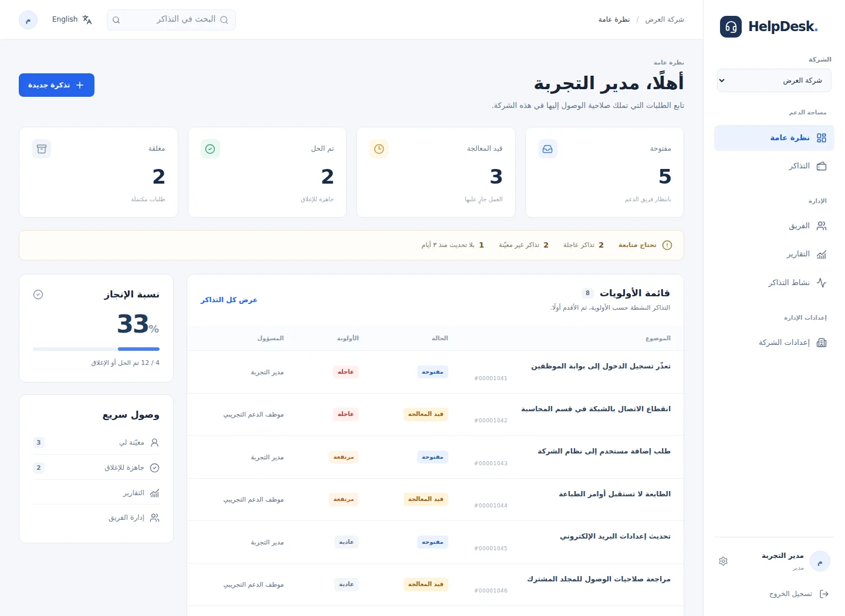Click the inbox icon on مفتوحة card
Screen dimensions: 845x616
[547, 149]
